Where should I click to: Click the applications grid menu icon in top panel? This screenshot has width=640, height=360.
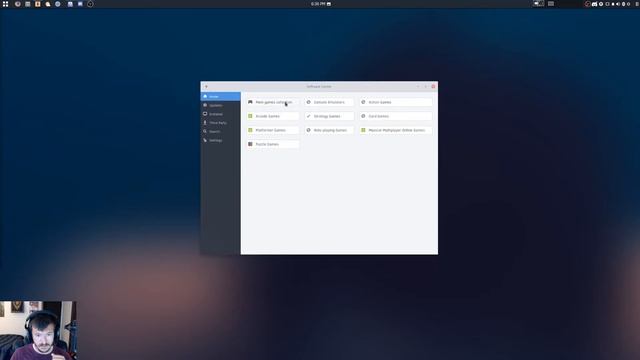tap(5, 4)
